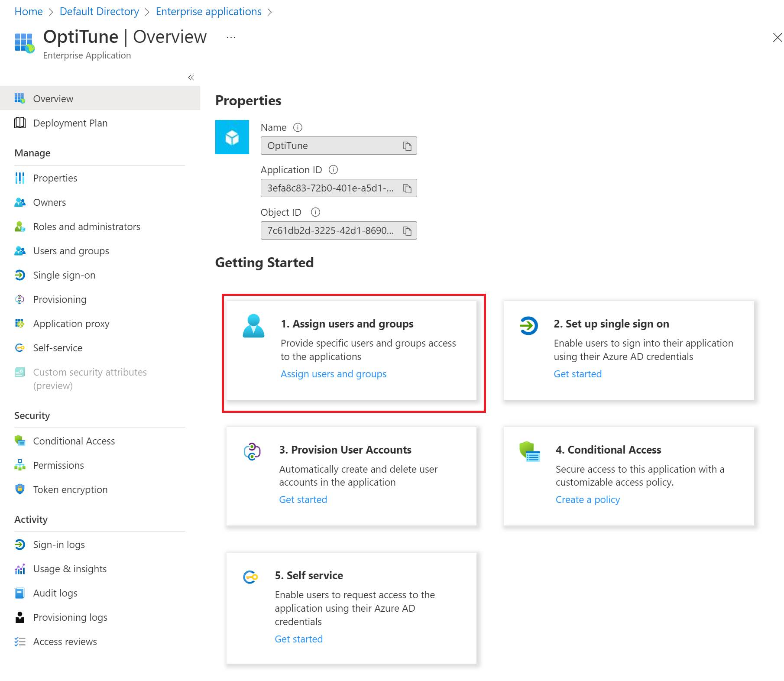Viewport: 784px width, 681px height.
Task: Click the OptiTune enterprise application header icon
Action: tap(24, 43)
